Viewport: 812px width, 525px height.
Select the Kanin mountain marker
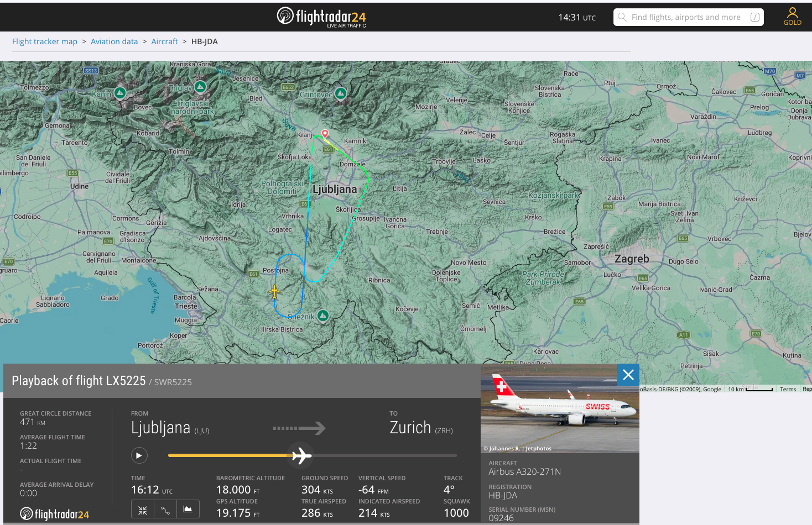point(120,93)
